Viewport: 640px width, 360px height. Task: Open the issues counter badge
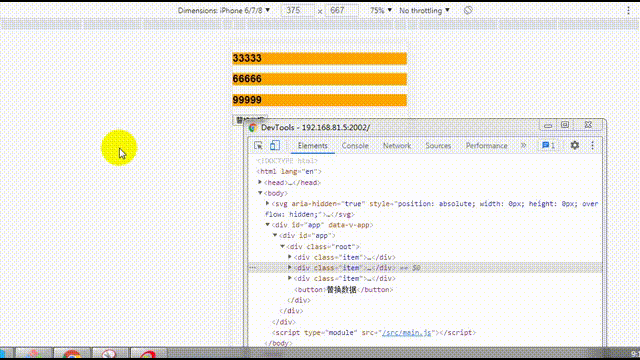pyautogui.click(x=548, y=145)
